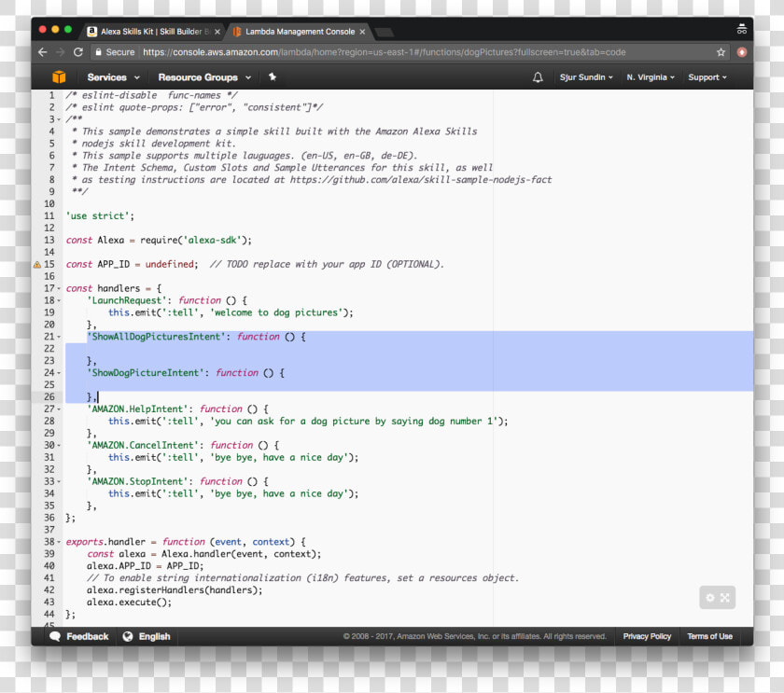
Task: Collapse the comment block at line 3
Action: pyautogui.click(x=59, y=119)
